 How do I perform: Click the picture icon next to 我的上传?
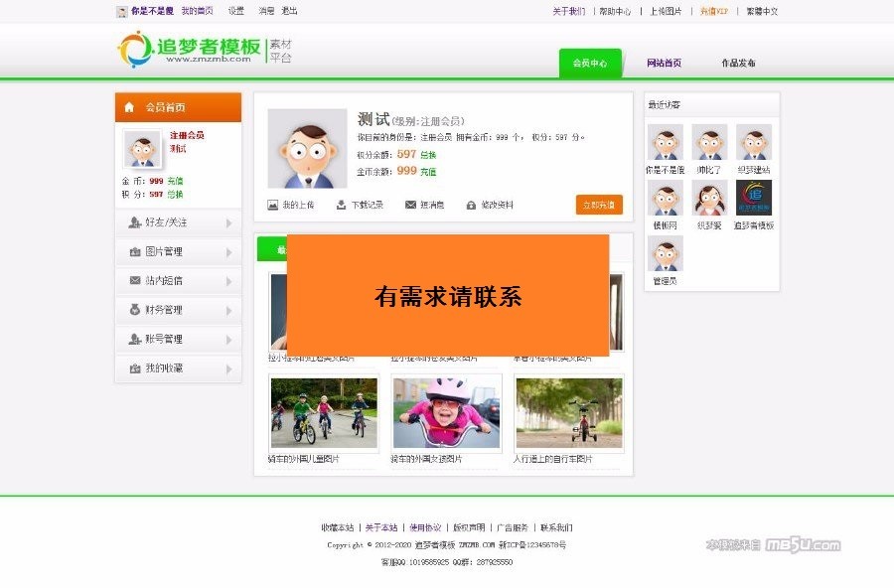273,205
